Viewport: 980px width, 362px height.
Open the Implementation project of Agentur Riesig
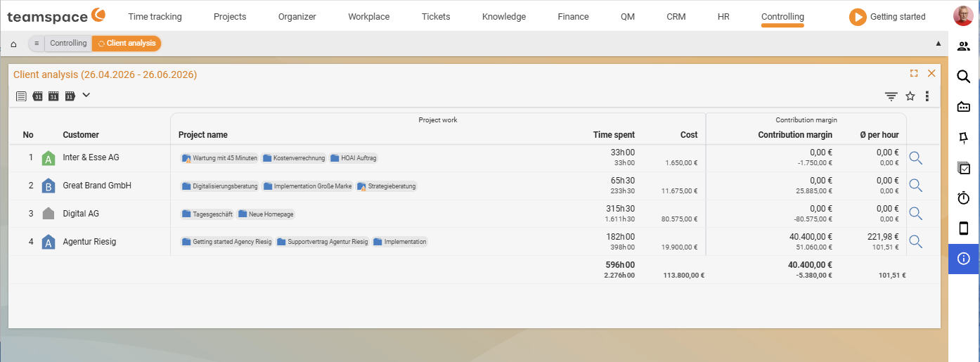(x=400, y=242)
